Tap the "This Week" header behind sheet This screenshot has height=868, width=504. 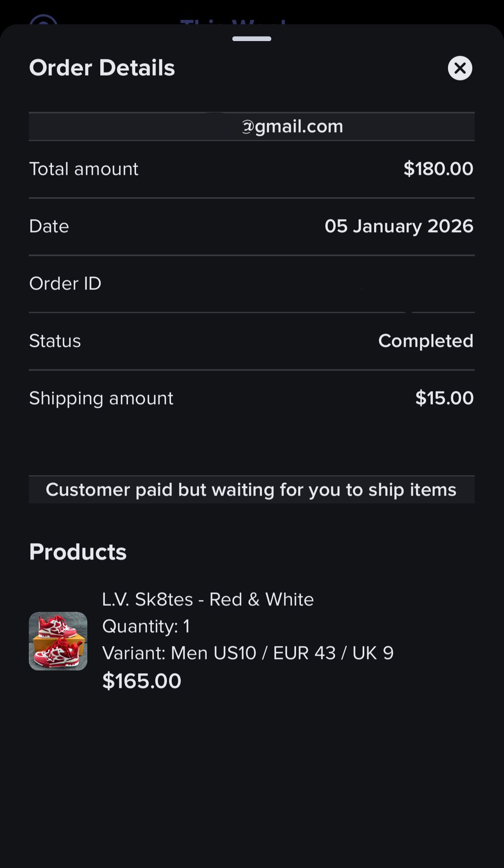pos(233,22)
